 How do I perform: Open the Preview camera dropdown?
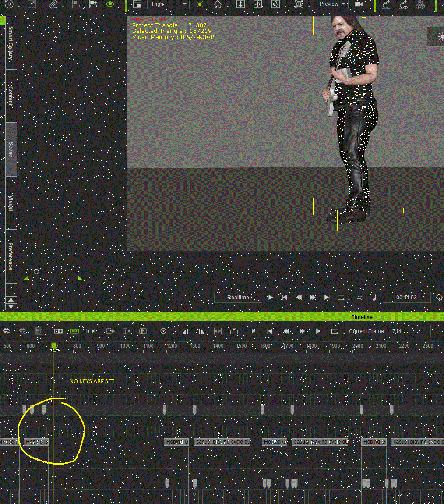332,4
